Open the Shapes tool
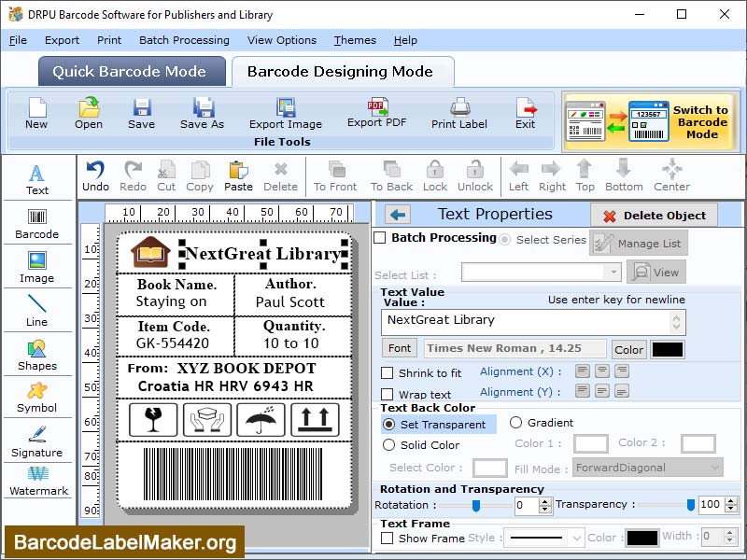The image size is (747, 560). pos(37,355)
